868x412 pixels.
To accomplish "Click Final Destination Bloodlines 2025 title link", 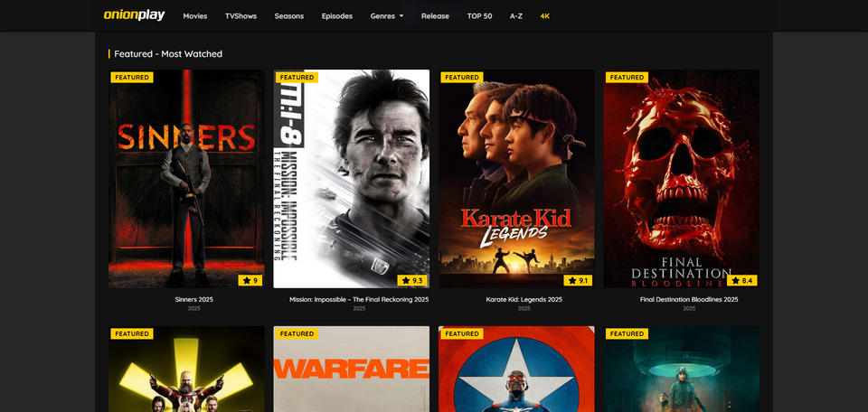I will [689, 299].
